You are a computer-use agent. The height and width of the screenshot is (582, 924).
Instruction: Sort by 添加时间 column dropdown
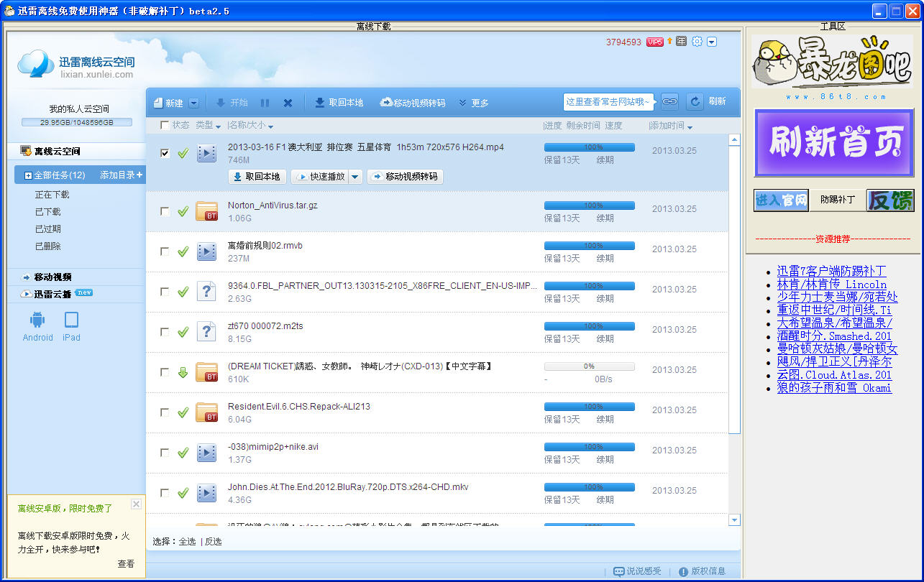[x=672, y=126]
